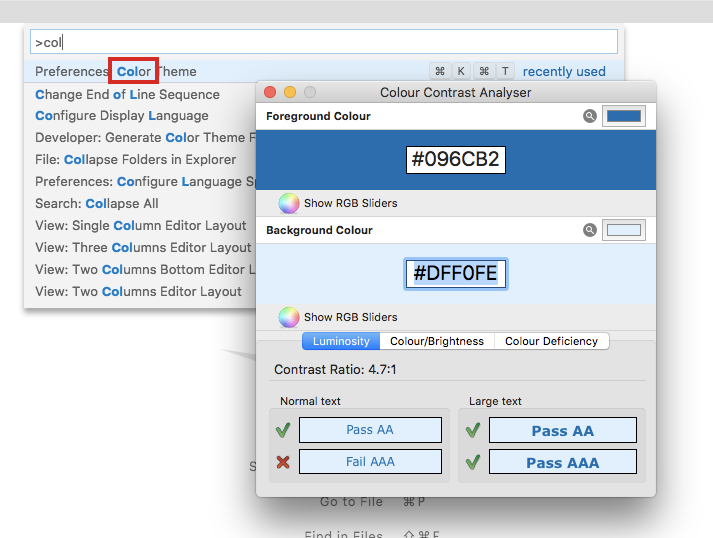Screen dimensions: 713x538
Task: Click green checkmark beside Large text Pass AAA
Action: (x=473, y=462)
